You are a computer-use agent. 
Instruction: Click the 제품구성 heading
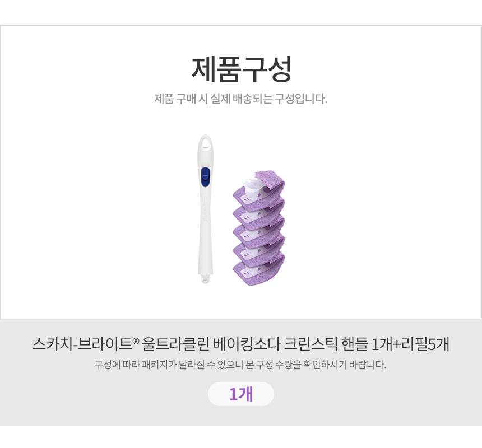[x=242, y=69]
